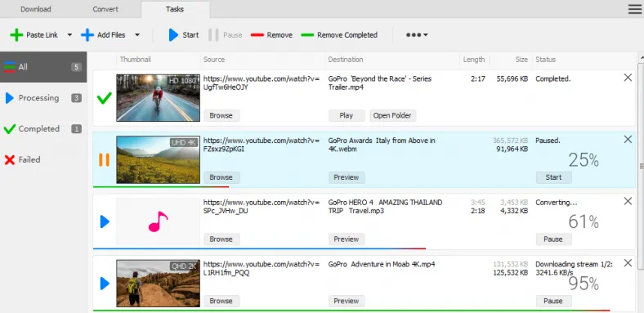
Task: Preview the Adventure in Moab 4K.mp4
Action: (347, 301)
